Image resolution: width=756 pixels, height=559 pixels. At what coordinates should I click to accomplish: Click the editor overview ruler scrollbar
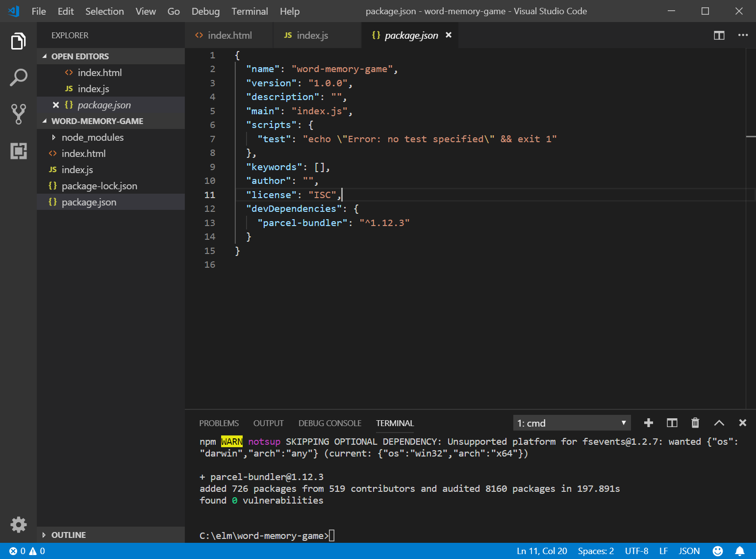click(751, 229)
